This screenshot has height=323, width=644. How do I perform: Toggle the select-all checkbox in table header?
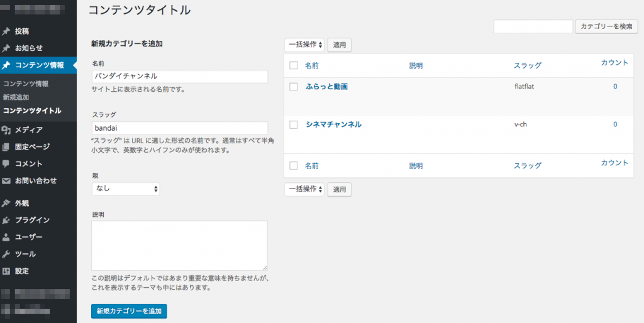(293, 65)
